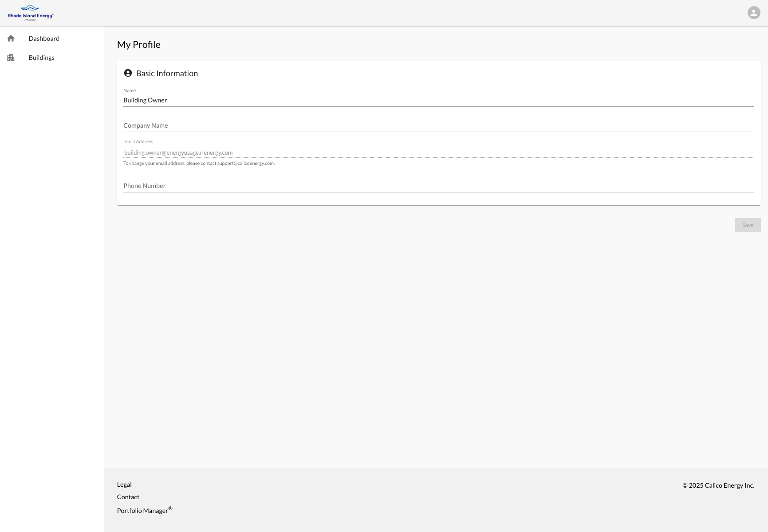Viewport: 768px width, 532px height.
Task: Click the small Email Address label
Action: pyautogui.click(x=138, y=141)
